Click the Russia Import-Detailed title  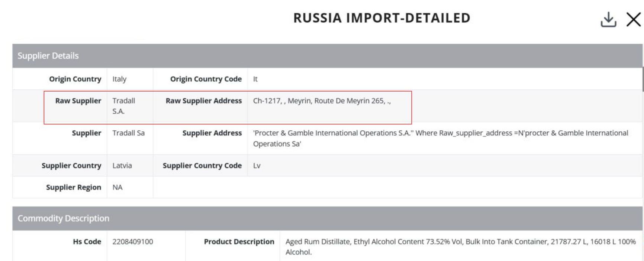click(x=382, y=18)
